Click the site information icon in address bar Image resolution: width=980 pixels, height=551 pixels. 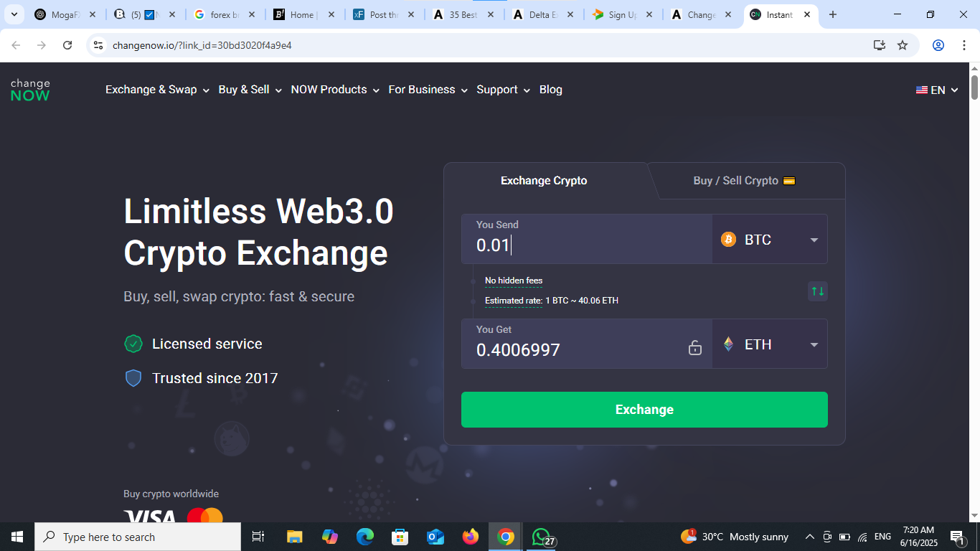pyautogui.click(x=98, y=45)
